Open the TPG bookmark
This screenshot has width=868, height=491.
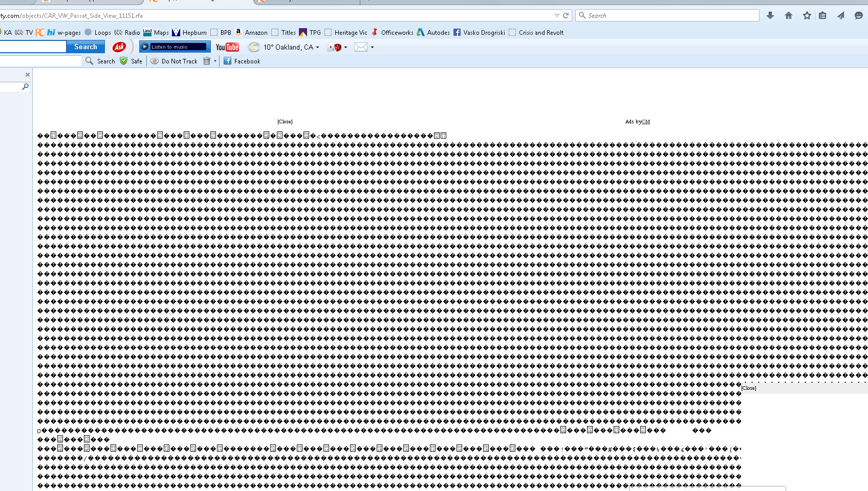(x=310, y=32)
